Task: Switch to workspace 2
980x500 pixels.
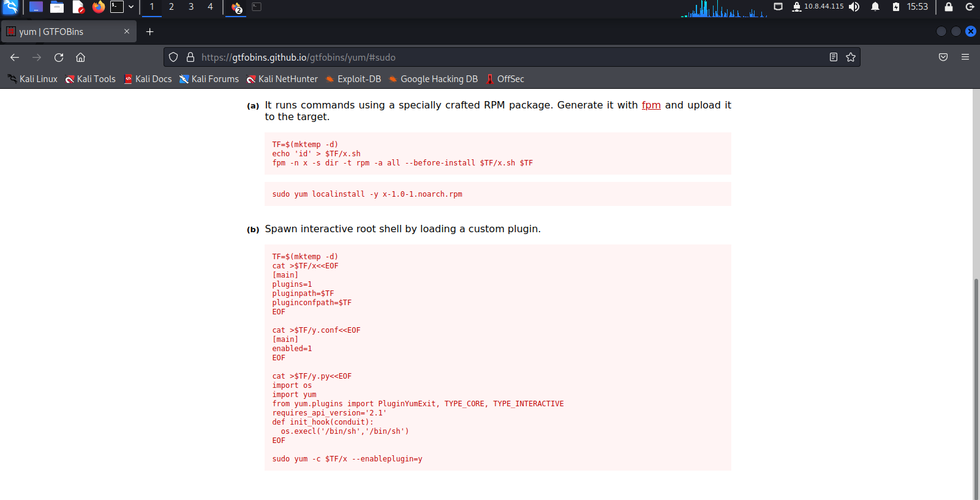Action: point(171,7)
